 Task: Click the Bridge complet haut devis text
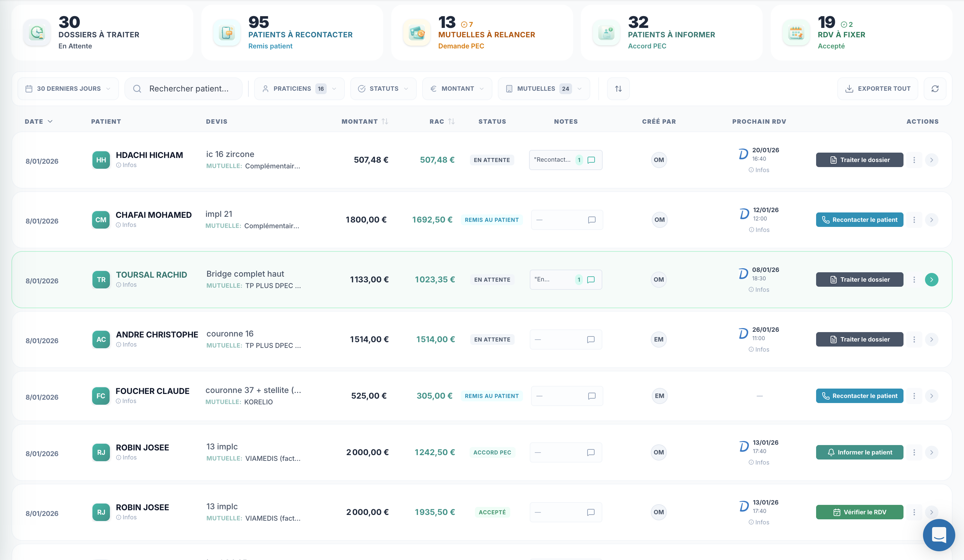pos(245,274)
